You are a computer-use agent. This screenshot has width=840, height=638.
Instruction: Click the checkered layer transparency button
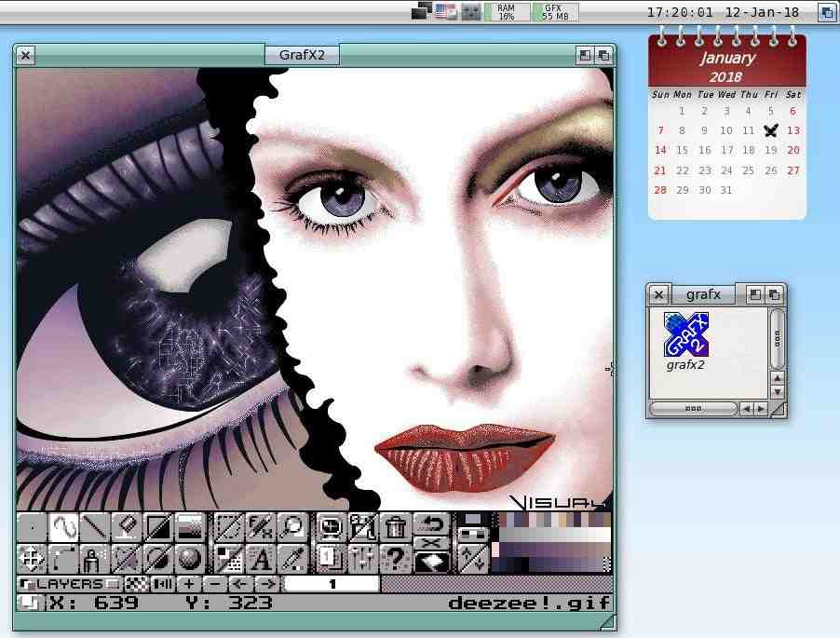pyautogui.click(x=136, y=584)
